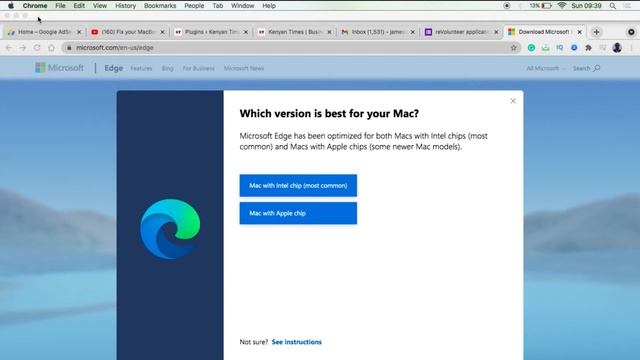Close the Download Microsoft Edge tab
The height and width of the screenshot is (360, 640).
tap(580, 32)
